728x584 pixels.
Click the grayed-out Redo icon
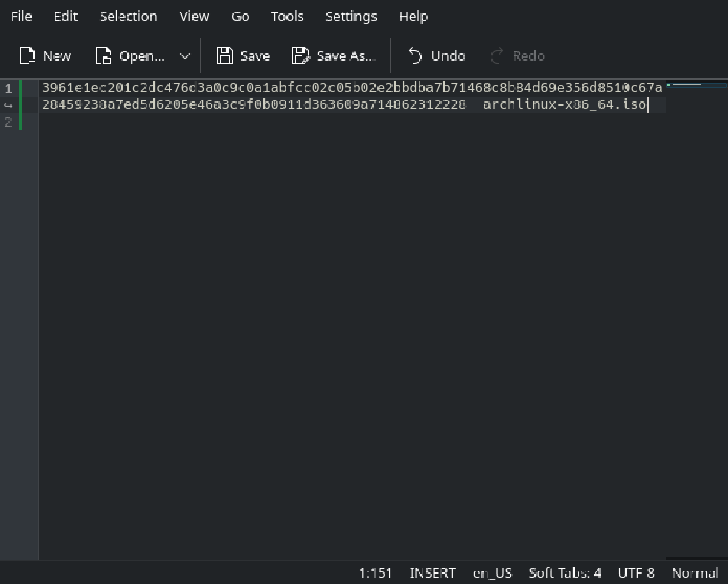(497, 56)
